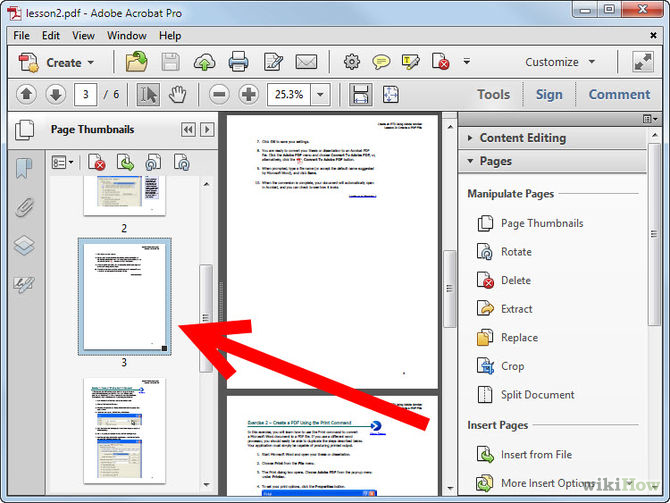Select the Highlight text tool
Viewport: 670px width, 503px height.
(411, 62)
